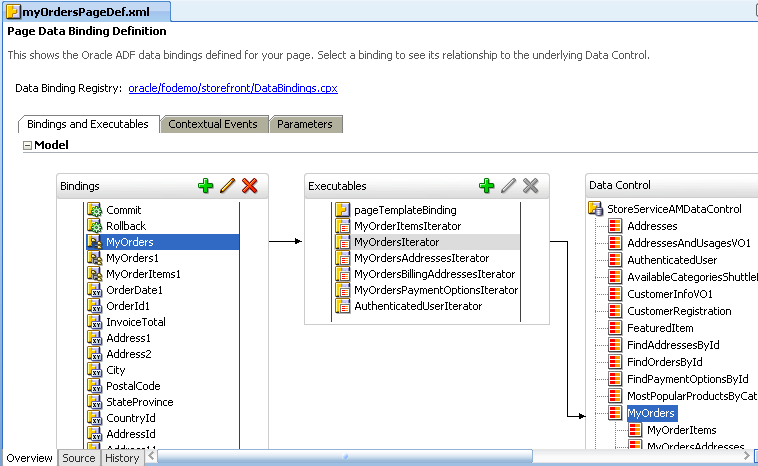The image size is (758, 466).
Task: Click the Executables edit pencil icon
Action: click(x=508, y=186)
